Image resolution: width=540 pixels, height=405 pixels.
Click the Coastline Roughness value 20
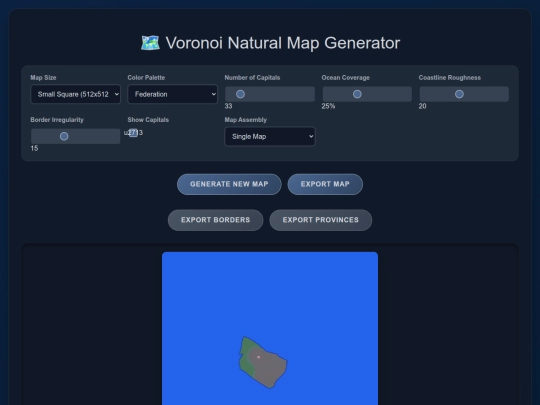click(423, 106)
